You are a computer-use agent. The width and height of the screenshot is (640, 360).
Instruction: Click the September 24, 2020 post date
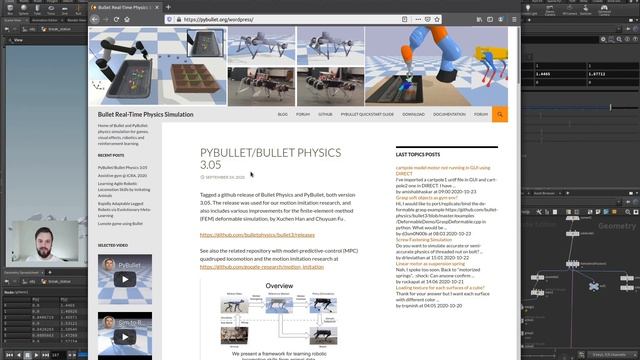pos(225,177)
